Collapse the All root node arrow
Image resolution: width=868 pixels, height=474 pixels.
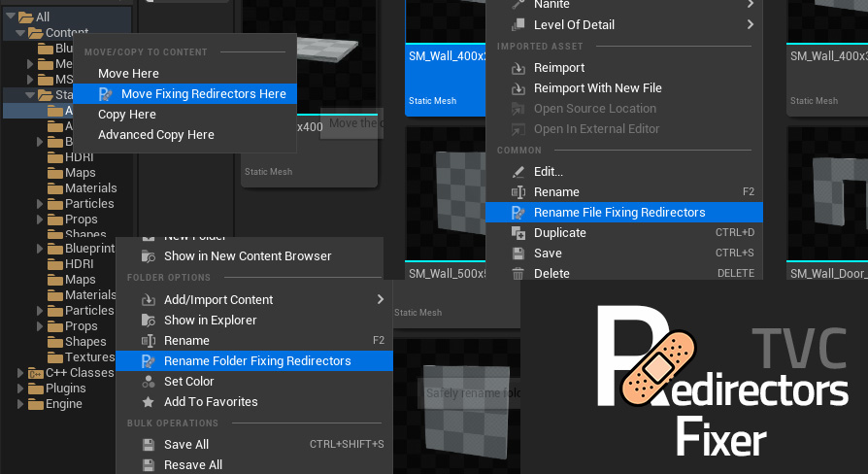click(x=11, y=17)
